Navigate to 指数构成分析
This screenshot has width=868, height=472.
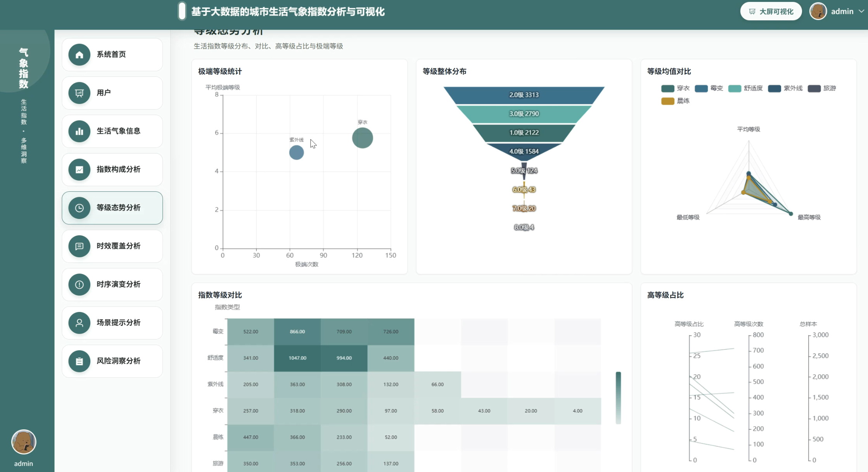[x=112, y=170]
